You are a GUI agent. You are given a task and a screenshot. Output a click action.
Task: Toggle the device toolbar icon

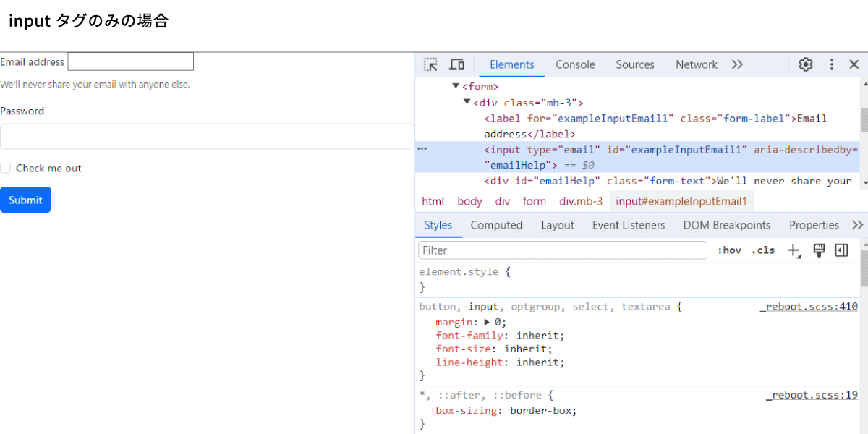click(456, 64)
